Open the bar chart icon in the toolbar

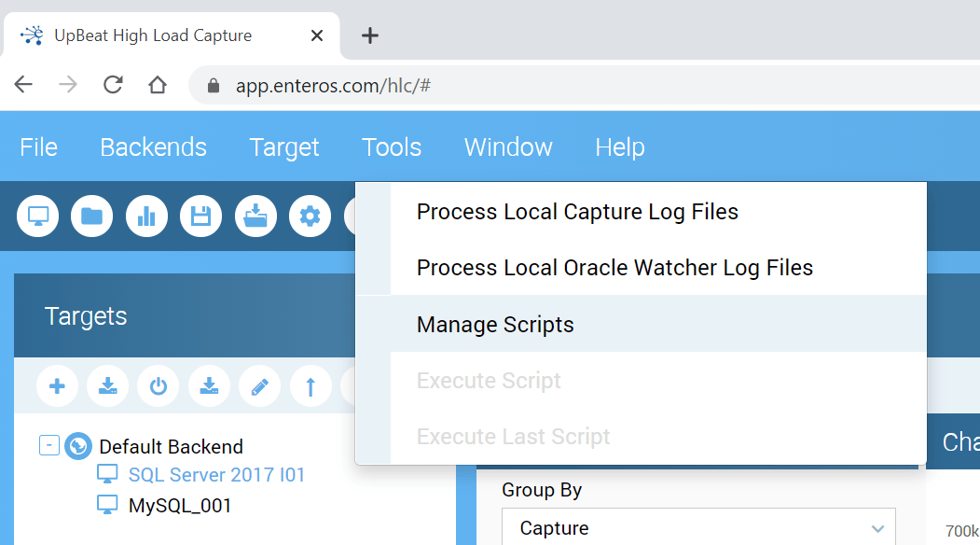click(146, 217)
